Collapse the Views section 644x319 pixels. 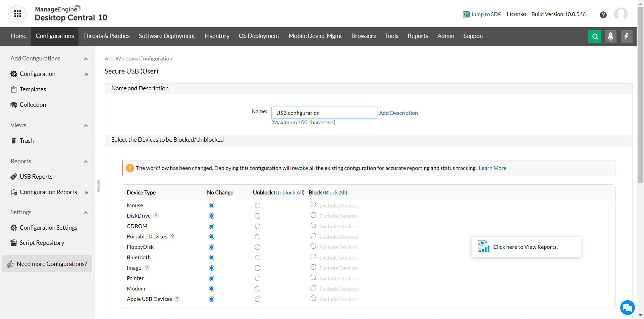pos(86,125)
